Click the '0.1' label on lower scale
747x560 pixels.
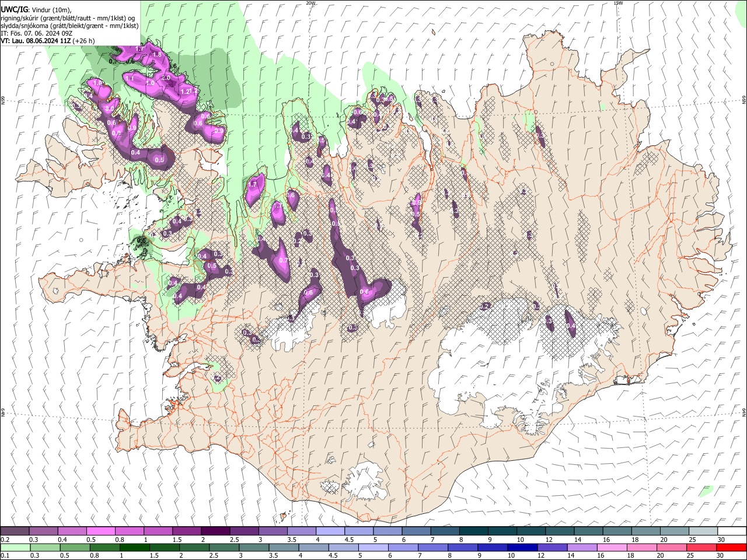[x=5, y=555]
